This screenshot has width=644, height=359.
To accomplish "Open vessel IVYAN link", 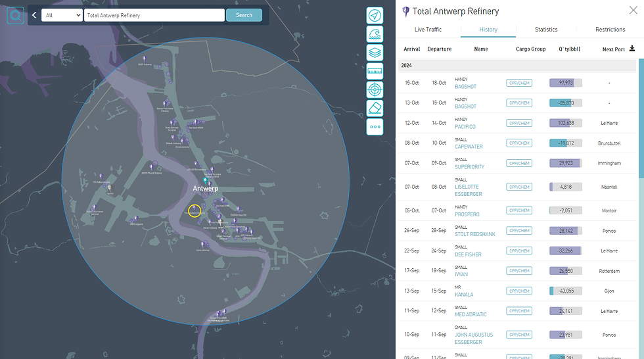I will pyautogui.click(x=461, y=274).
